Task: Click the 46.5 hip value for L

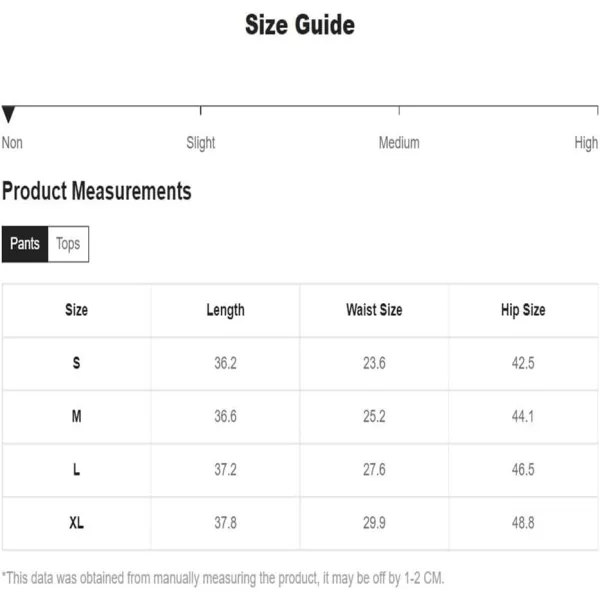Action: pyautogui.click(x=523, y=469)
